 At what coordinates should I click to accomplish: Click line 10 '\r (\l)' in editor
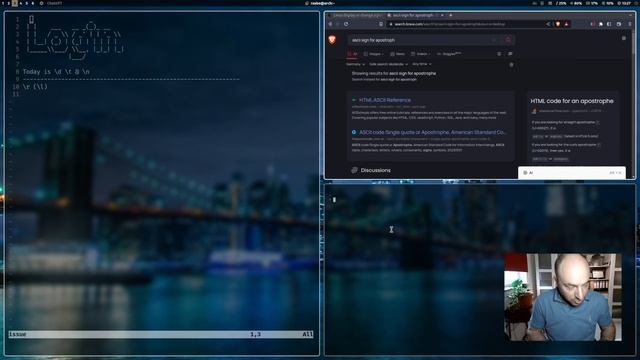(x=35, y=87)
